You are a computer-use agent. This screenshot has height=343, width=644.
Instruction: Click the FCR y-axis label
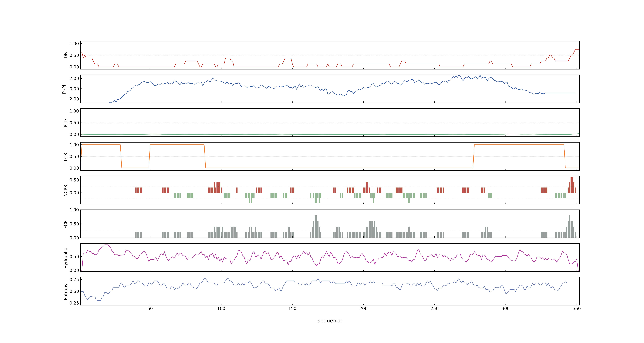click(x=66, y=224)
